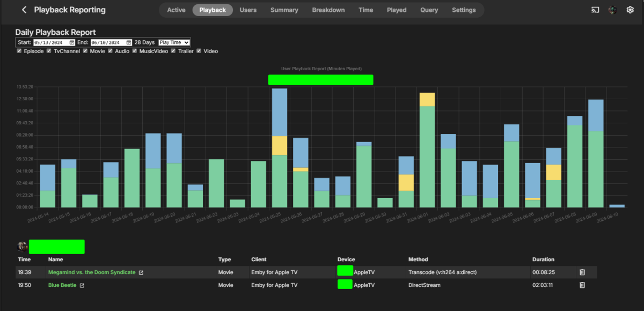Delete the Blue Beetle playback entry
This screenshot has height=311, width=644.
[x=582, y=285]
